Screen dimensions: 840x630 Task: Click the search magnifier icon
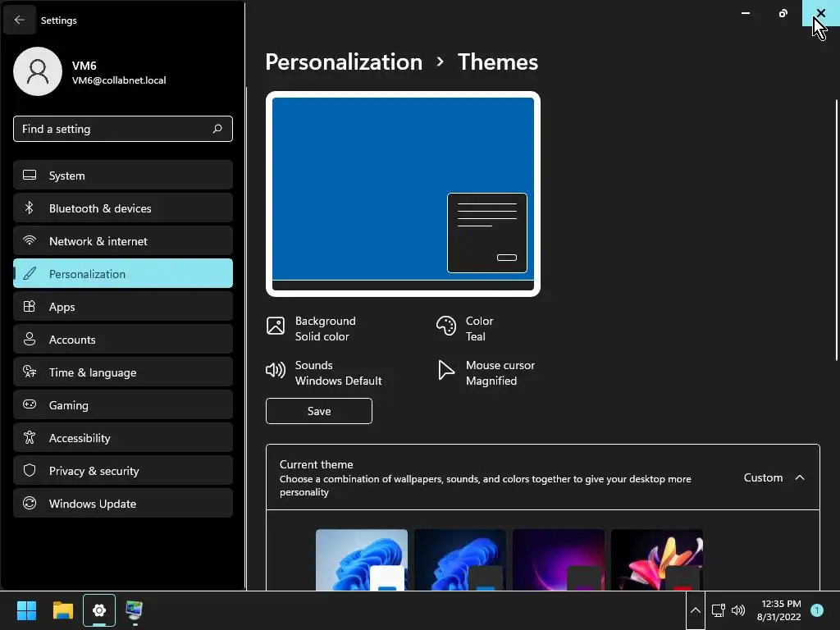(217, 129)
